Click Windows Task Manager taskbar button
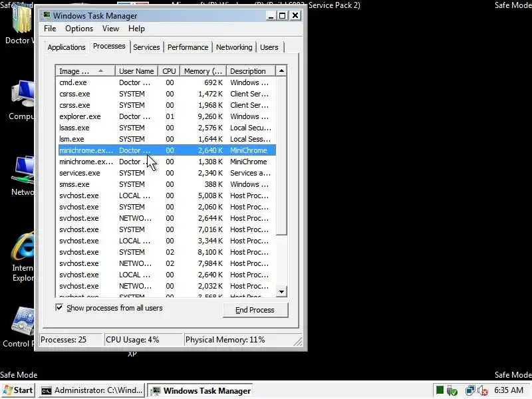The image size is (532, 399). 201,390
